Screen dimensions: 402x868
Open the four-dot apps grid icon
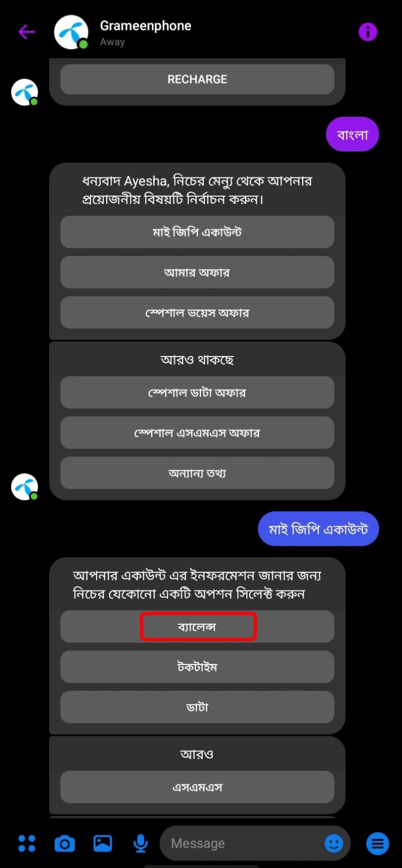coord(27,843)
